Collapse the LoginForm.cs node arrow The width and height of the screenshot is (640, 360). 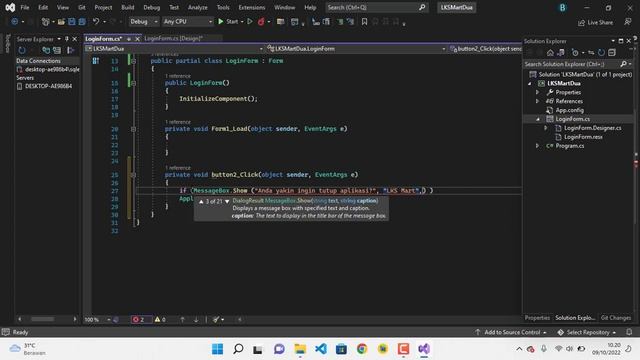(538, 119)
